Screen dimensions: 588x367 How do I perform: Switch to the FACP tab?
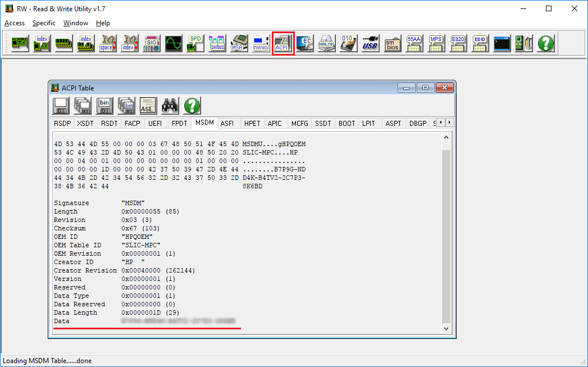[x=133, y=123]
